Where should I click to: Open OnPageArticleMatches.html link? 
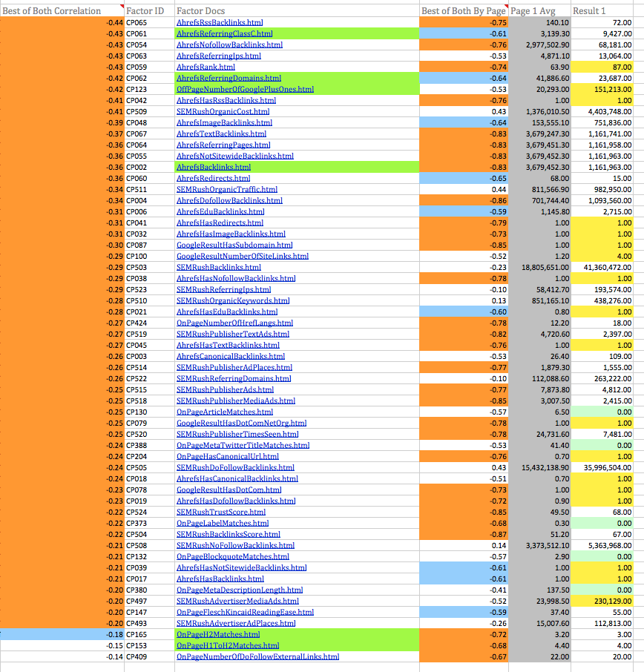225,412
